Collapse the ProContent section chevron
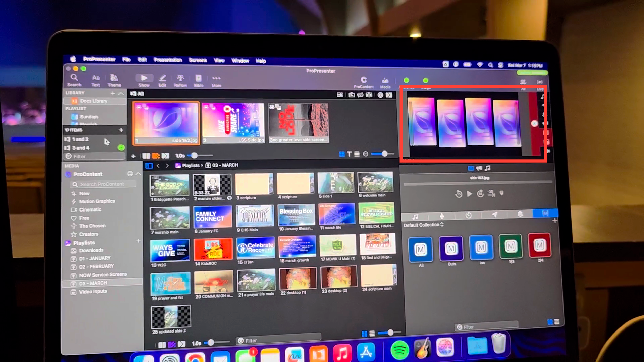The image size is (644, 362). point(138,174)
